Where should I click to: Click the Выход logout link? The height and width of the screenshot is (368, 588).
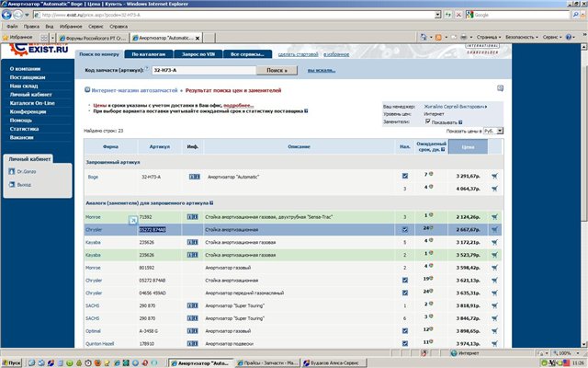24,184
